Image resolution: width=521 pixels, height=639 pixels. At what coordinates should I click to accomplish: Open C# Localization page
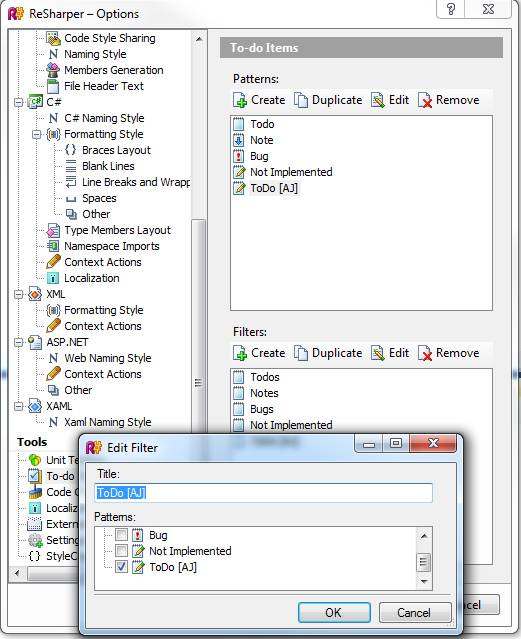pos(83,278)
